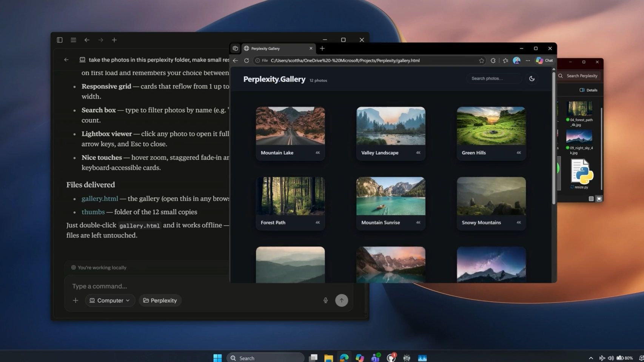Open the Windows Start button
Screen dimensions: 644x362
coord(217,358)
